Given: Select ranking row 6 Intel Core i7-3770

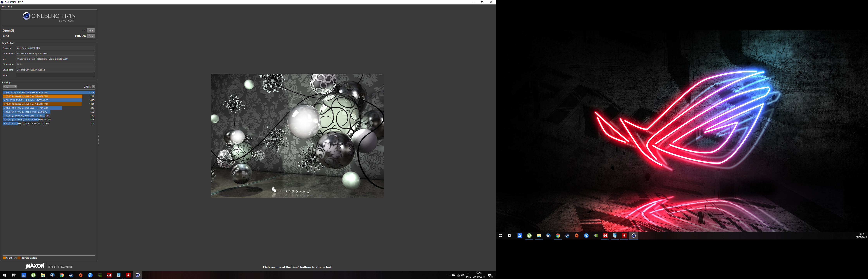Looking at the screenshot, I should (x=49, y=112).
